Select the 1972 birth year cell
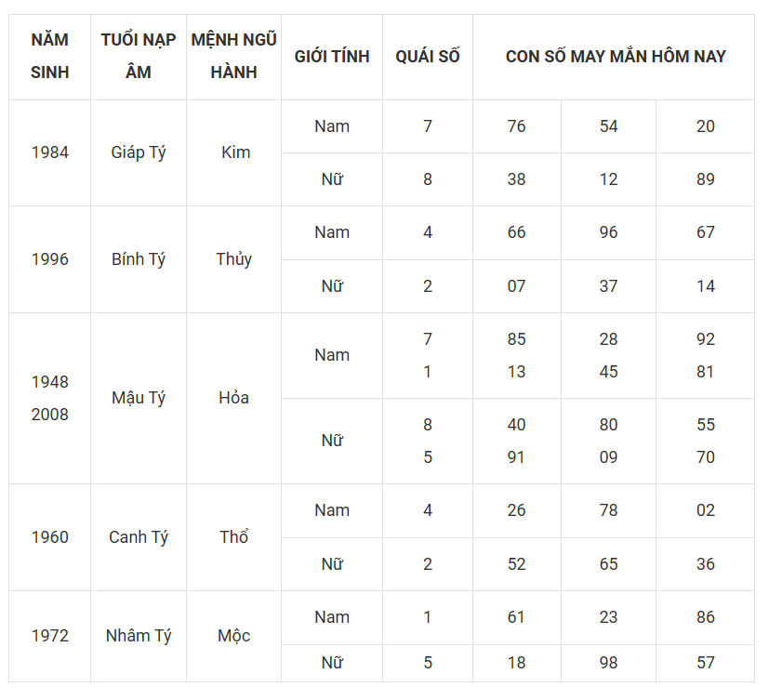This screenshot has height=700, width=769. pyautogui.click(x=49, y=636)
